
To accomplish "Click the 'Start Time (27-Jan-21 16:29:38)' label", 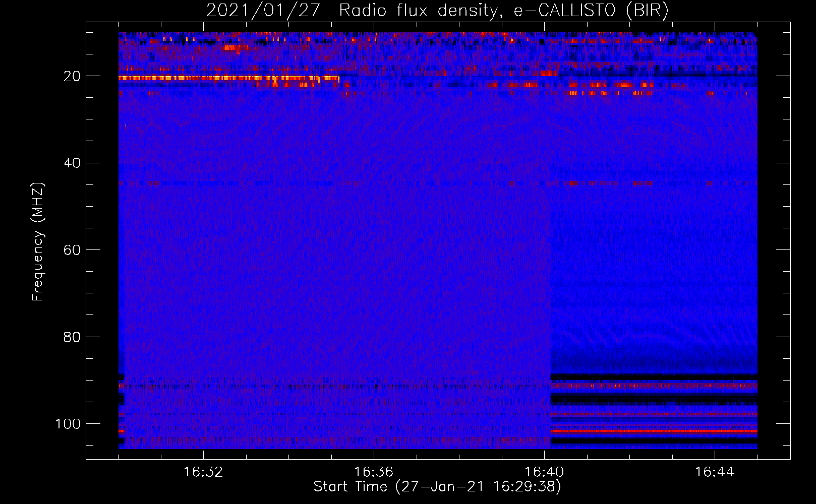I will click(x=437, y=487).
